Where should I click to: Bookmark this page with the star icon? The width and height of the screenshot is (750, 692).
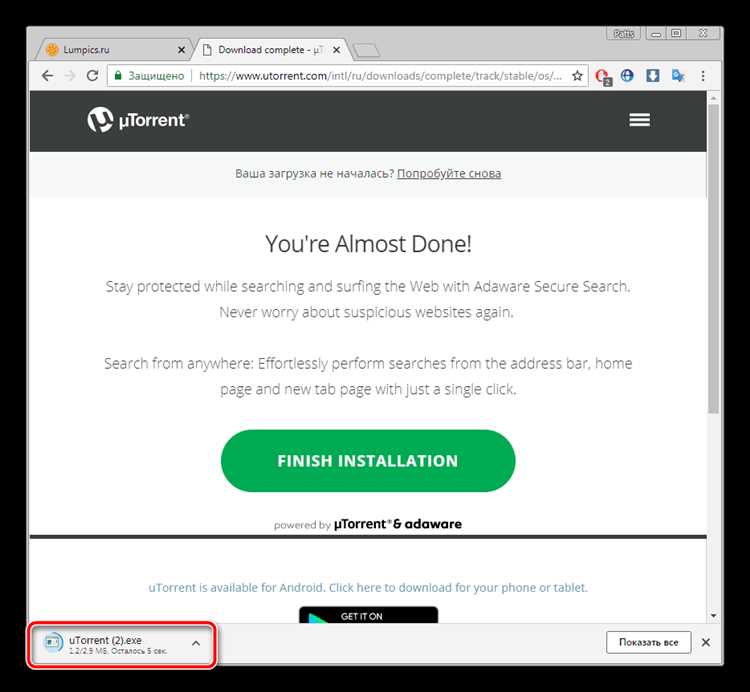577,76
